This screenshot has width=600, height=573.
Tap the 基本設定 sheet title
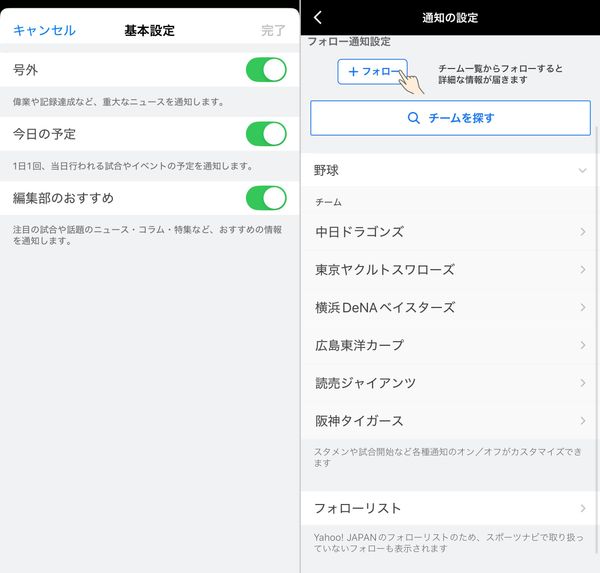(150, 30)
